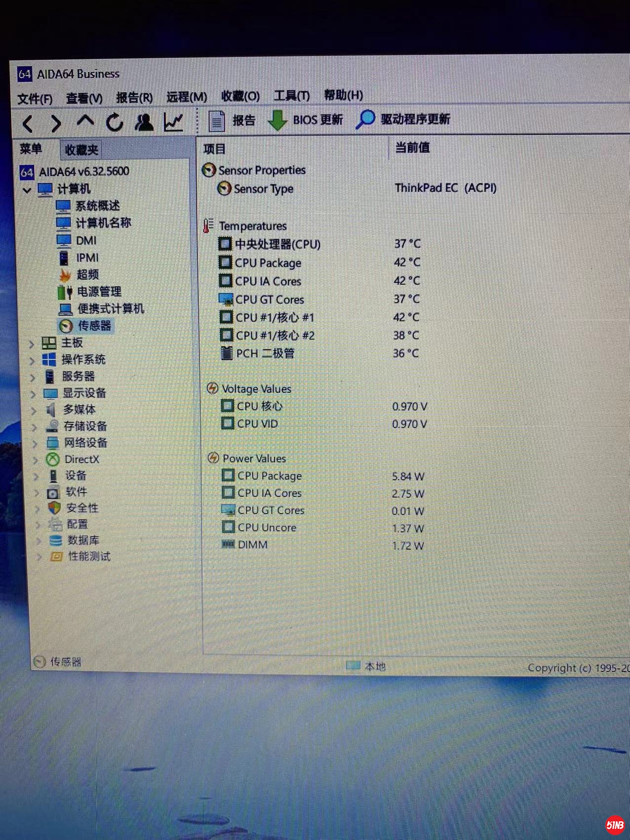This screenshot has height=840, width=630.
Task: Open the graph chart tool in toolbar
Action: click(174, 122)
